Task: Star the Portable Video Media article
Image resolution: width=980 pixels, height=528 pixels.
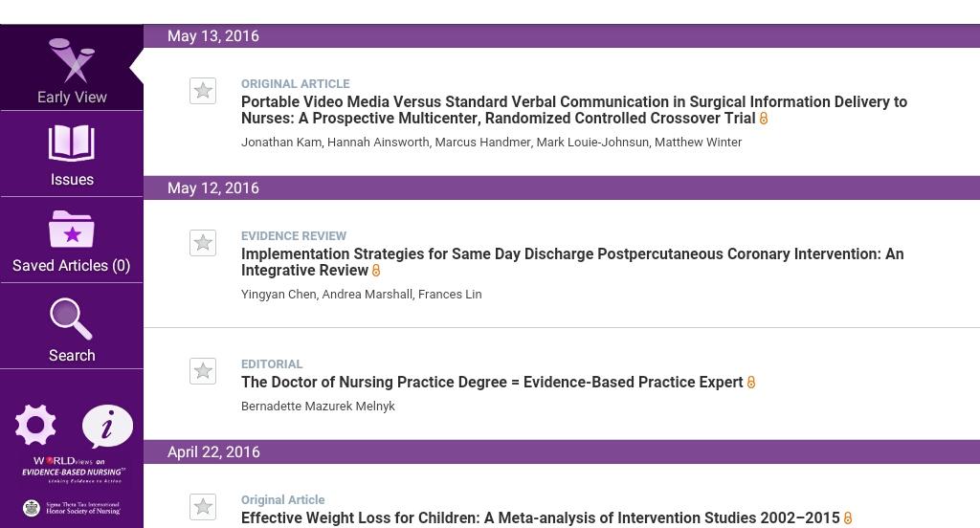Action: pyautogui.click(x=203, y=91)
